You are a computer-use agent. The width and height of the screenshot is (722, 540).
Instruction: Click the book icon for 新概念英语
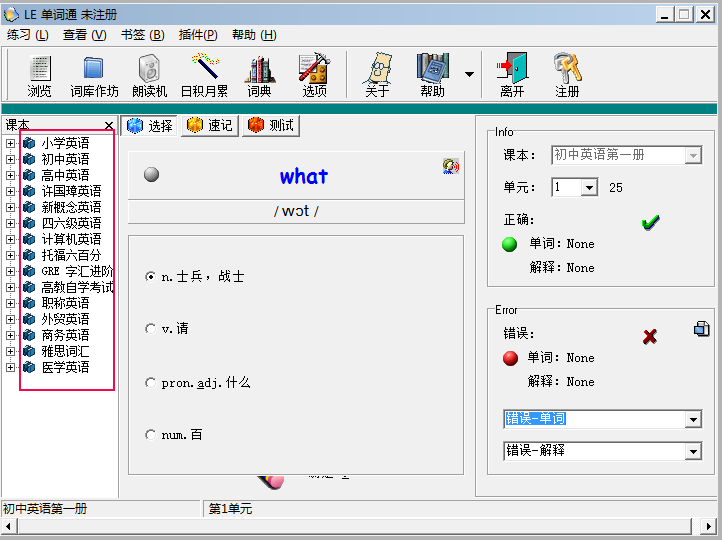(29, 207)
